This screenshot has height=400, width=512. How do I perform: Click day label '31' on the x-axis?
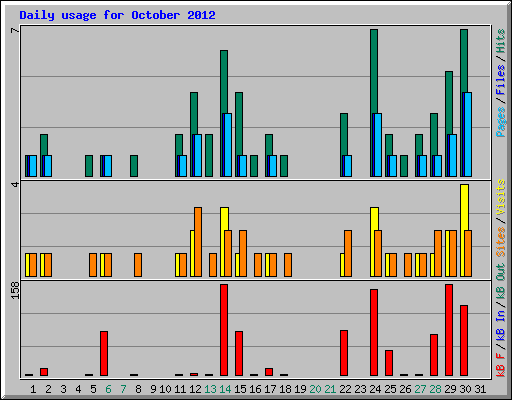click(x=480, y=389)
